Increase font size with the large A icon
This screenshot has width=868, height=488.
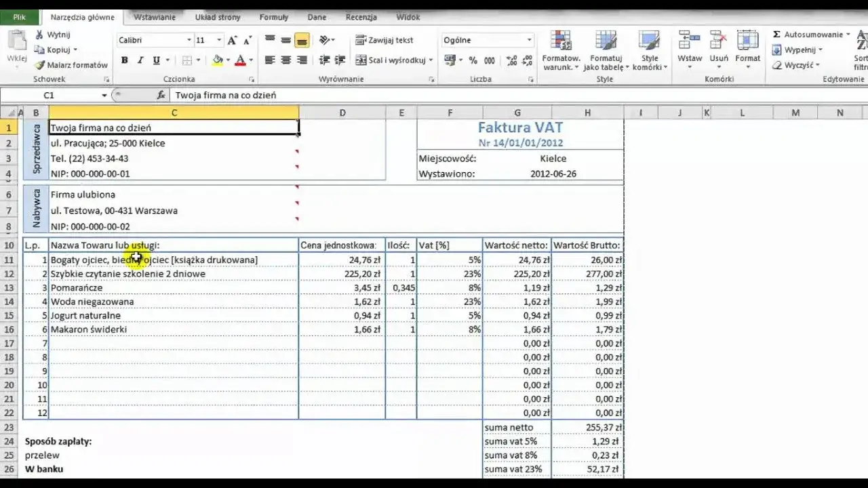pyautogui.click(x=233, y=41)
